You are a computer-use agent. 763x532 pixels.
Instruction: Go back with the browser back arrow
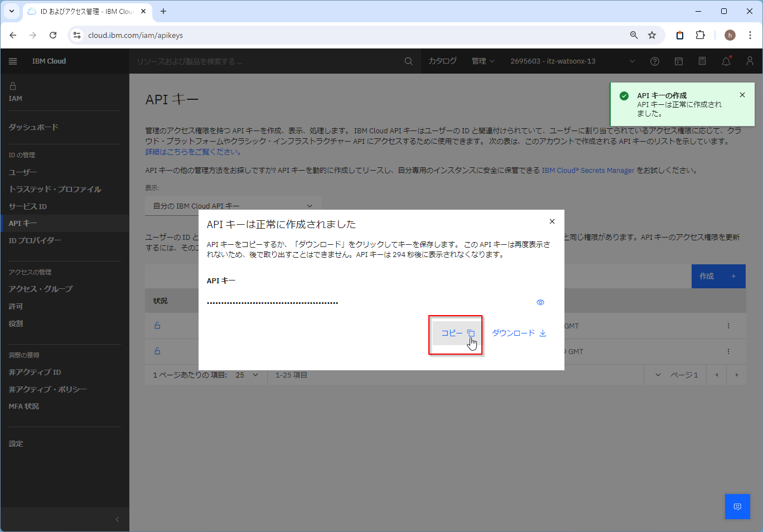pos(13,35)
